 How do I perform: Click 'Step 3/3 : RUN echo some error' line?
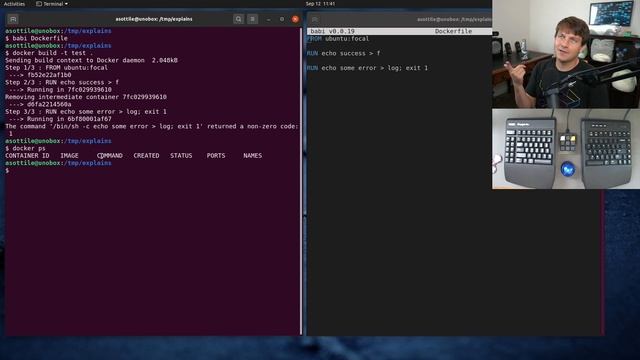[86, 112]
